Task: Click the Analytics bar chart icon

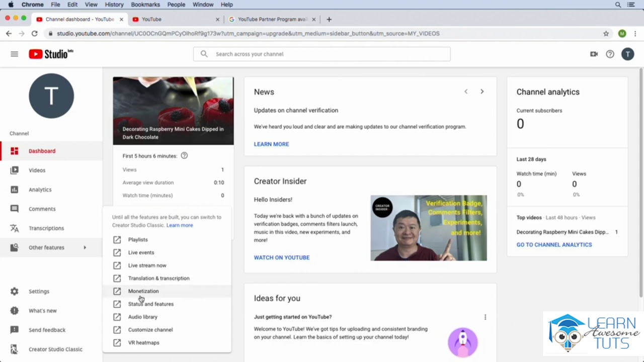Action: tap(14, 190)
